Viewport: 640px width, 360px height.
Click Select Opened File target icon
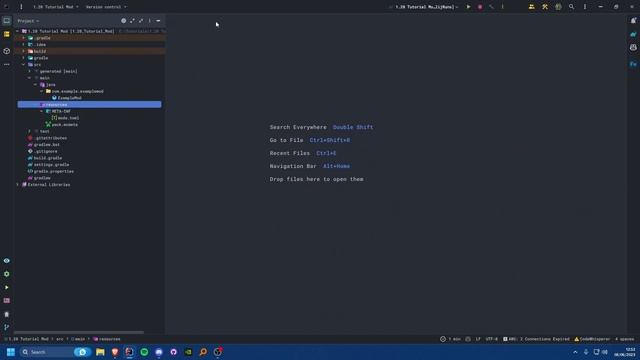coord(123,21)
